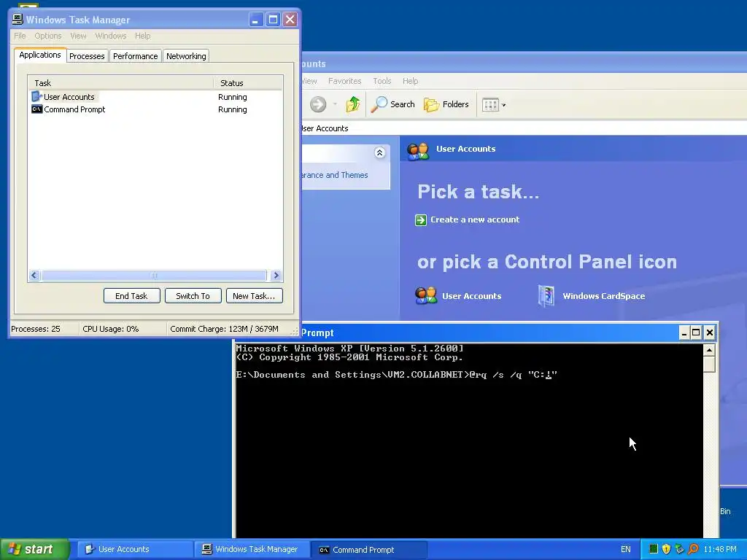Open Task Manager Help menu
Image resolution: width=747 pixels, height=560 pixels.
click(x=142, y=36)
